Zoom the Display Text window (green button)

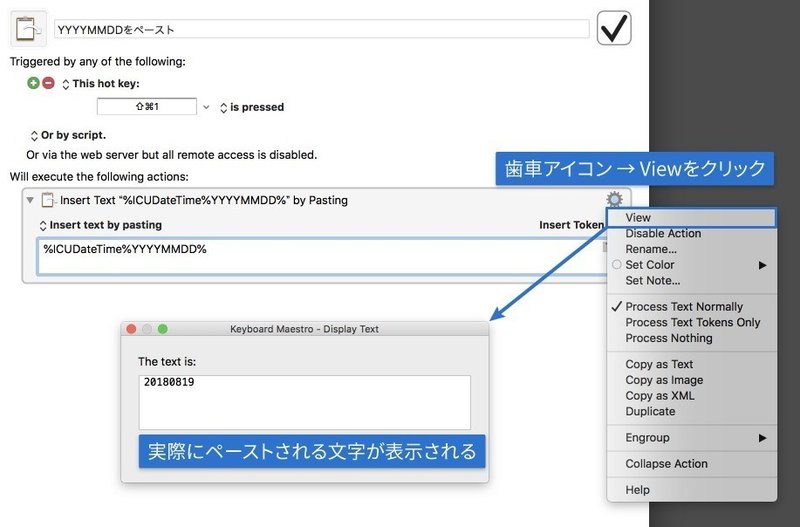(x=163, y=329)
